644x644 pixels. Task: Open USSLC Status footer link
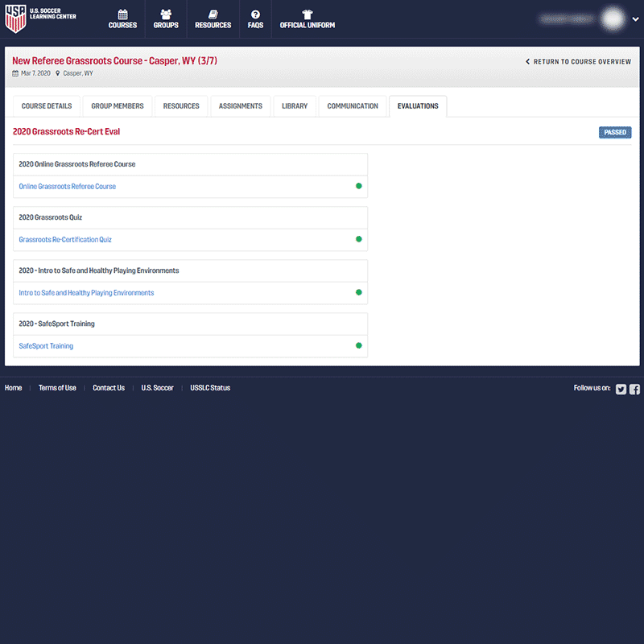click(x=210, y=388)
